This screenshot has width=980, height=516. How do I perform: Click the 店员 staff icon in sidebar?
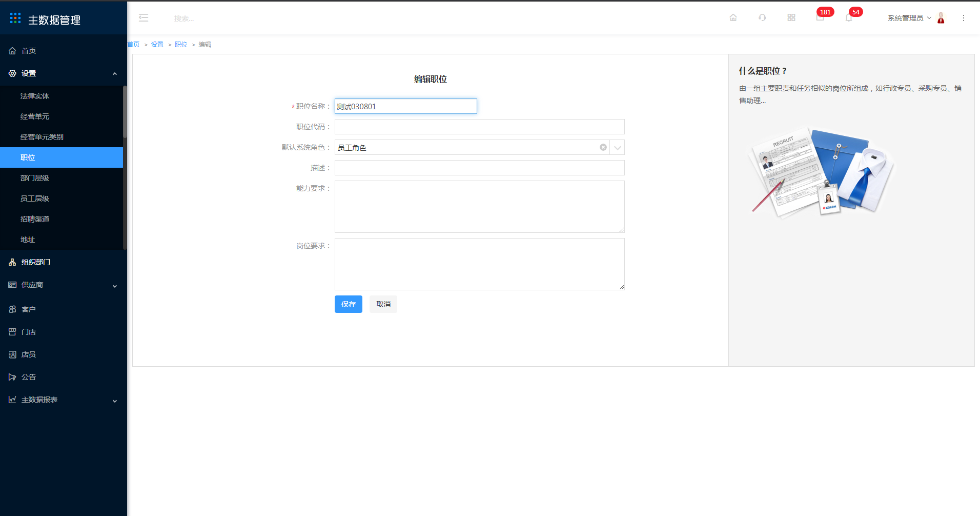tap(12, 354)
